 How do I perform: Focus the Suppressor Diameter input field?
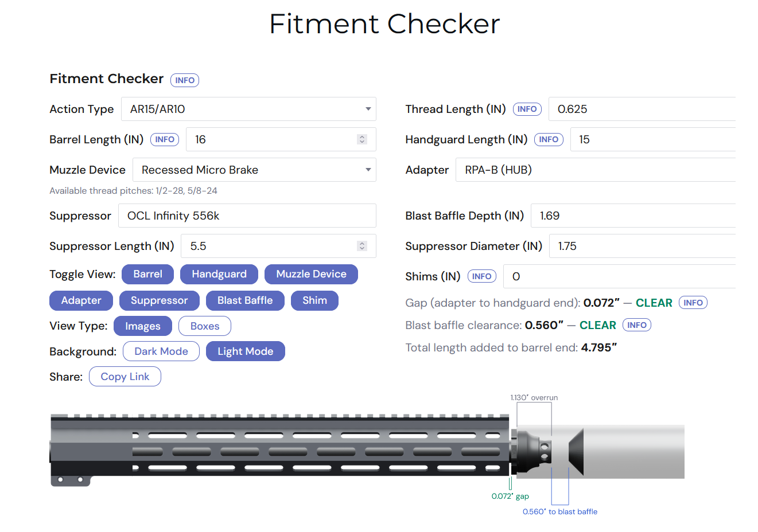click(642, 246)
